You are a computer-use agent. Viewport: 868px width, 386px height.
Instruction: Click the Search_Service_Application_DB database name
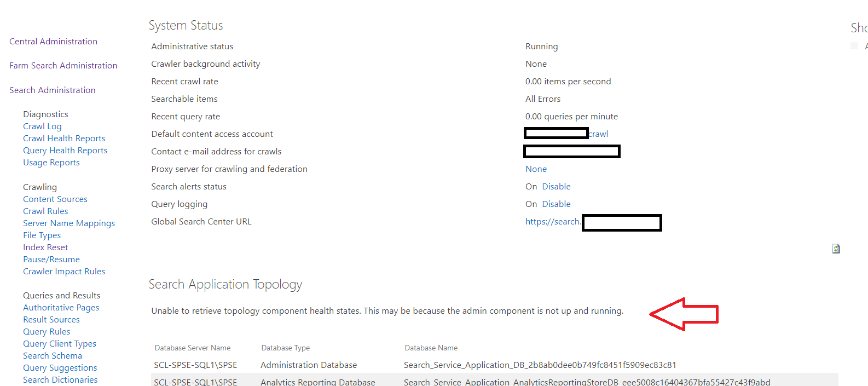click(x=540, y=365)
